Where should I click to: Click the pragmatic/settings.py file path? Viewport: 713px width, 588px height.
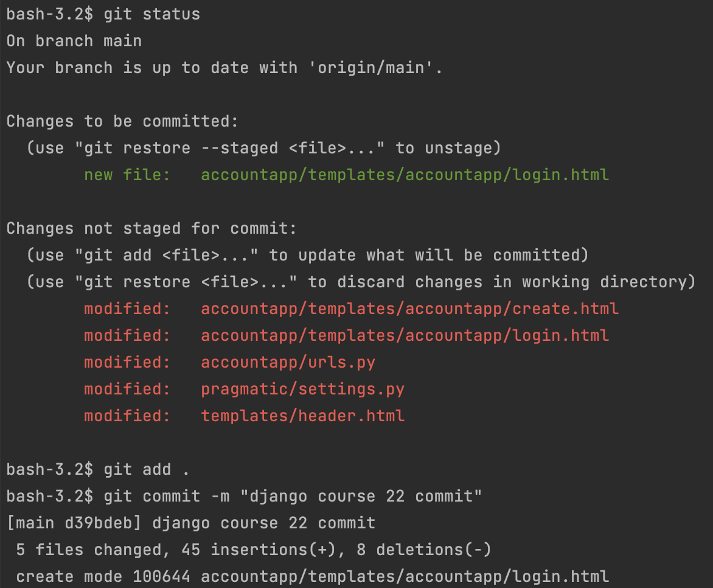[303, 389]
